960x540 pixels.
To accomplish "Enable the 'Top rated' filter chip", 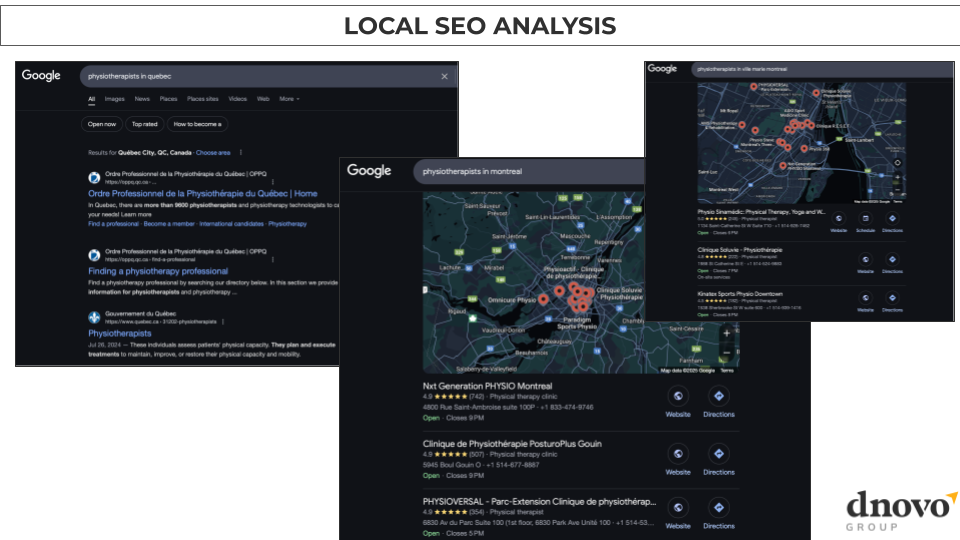I will point(144,124).
